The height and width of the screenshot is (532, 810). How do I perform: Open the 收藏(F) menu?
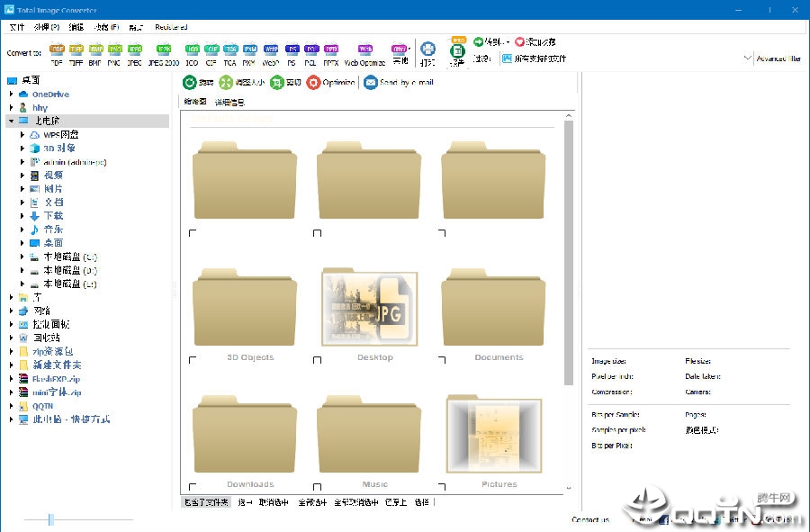(x=107, y=27)
